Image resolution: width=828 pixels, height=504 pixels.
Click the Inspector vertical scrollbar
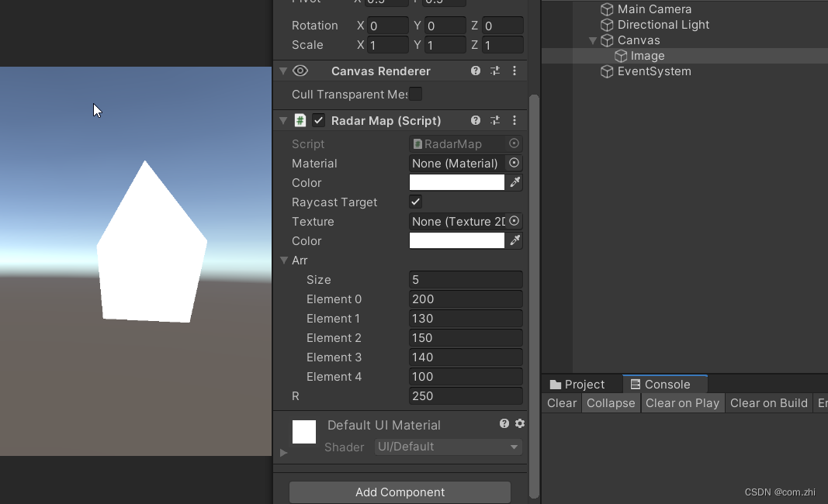tap(534, 295)
